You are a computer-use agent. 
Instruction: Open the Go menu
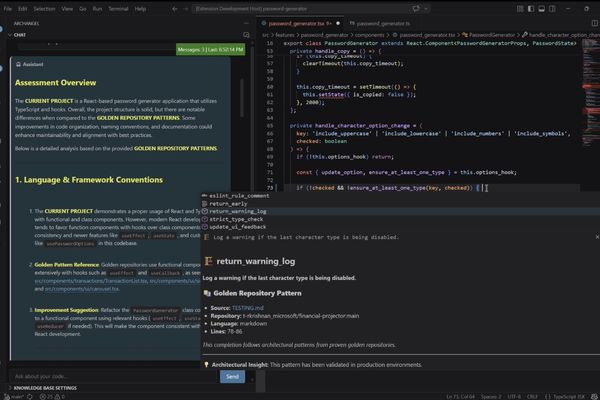click(83, 8)
